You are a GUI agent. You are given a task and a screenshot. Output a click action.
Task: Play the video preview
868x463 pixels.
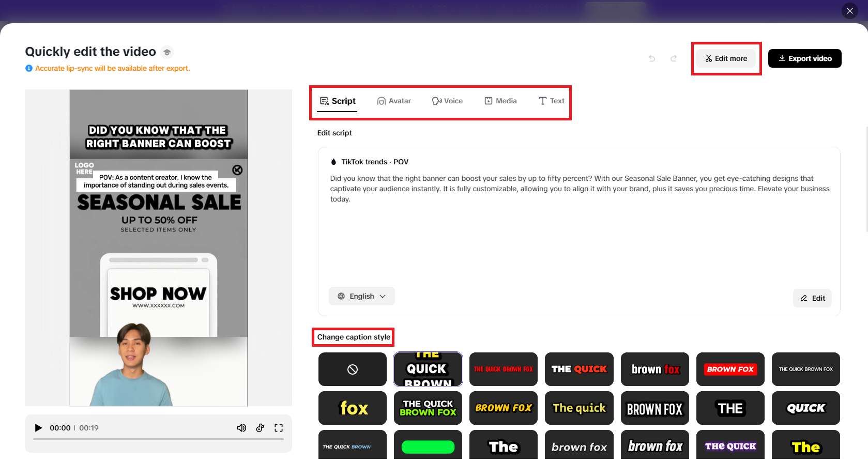[38, 428]
